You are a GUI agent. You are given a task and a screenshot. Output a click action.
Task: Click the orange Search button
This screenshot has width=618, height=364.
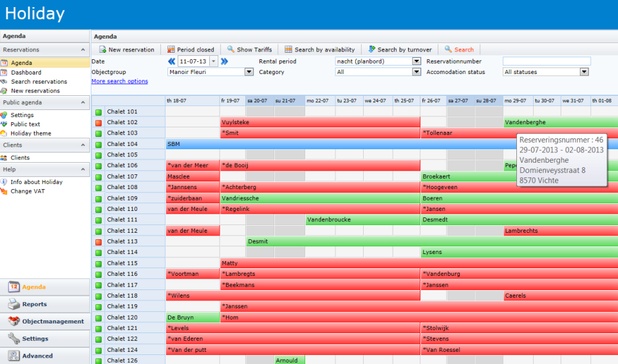point(459,50)
